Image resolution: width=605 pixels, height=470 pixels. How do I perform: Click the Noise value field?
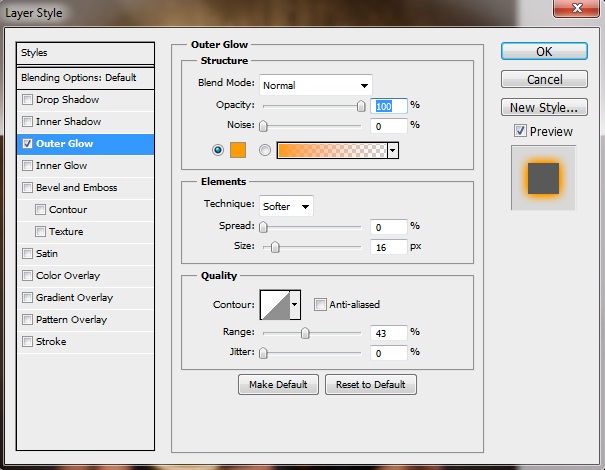pos(389,126)
